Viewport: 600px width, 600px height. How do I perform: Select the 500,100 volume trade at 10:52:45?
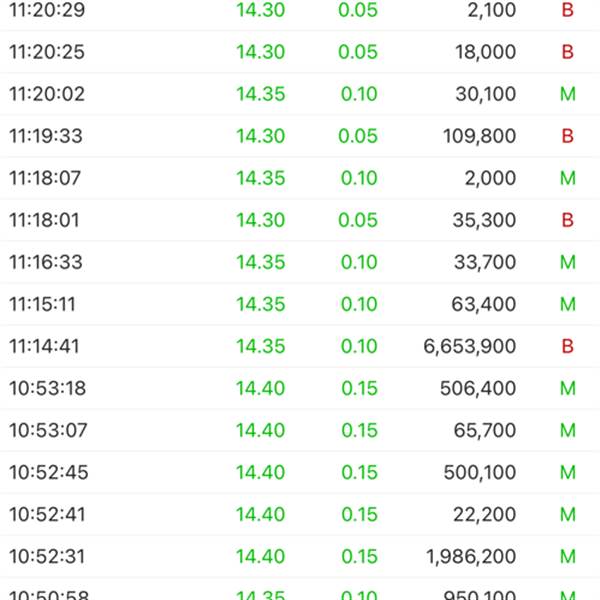pyautogui.click(x=300, y=472)
